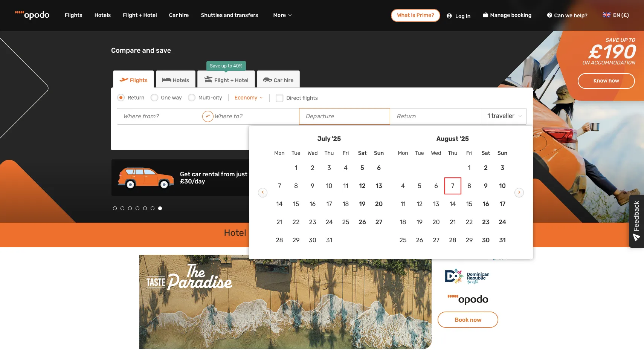The image size is (644, 350).
Task: Open the 1 traveller dropdown
Action: click(504, 116)
